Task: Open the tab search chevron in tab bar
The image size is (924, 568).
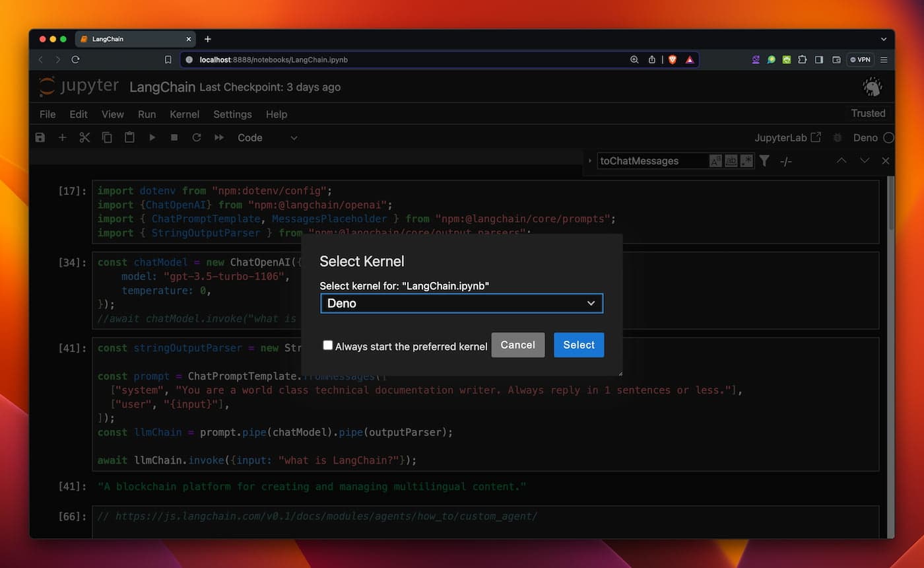Action: pyautogui.click(x=884, y=39)
